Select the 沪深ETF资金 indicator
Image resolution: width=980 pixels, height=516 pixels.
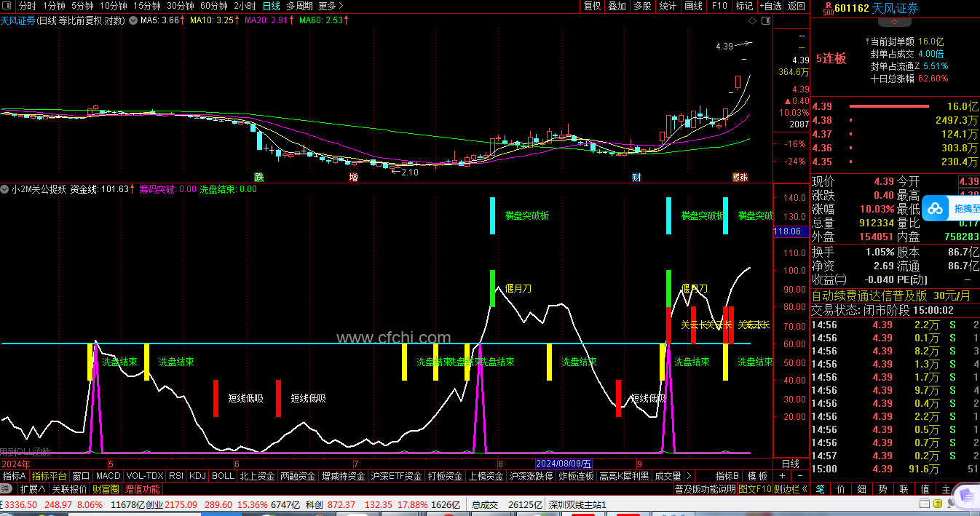(x=397, y=476)
